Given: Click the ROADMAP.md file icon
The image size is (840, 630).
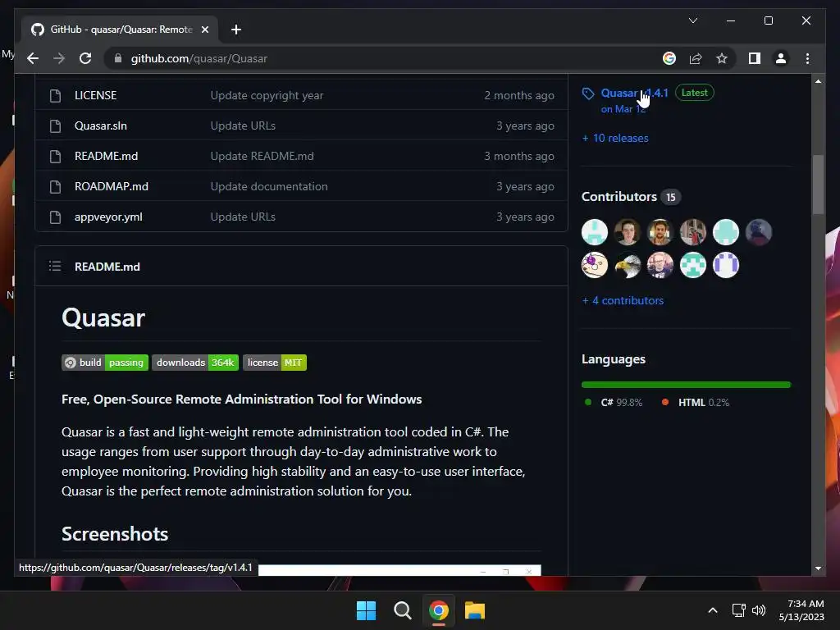Looking at the screenshot, I should pyautogui.click(x=55, y=186).
